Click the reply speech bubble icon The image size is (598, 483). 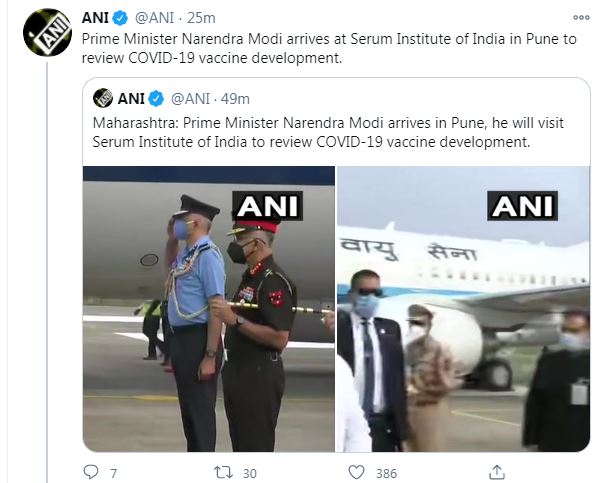(91, 472)
